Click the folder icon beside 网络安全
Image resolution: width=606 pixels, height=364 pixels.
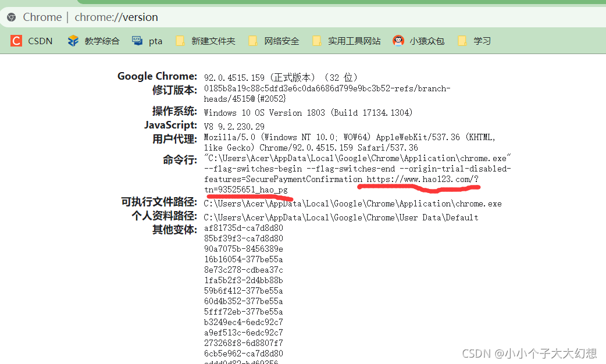(x=253, y=41)
